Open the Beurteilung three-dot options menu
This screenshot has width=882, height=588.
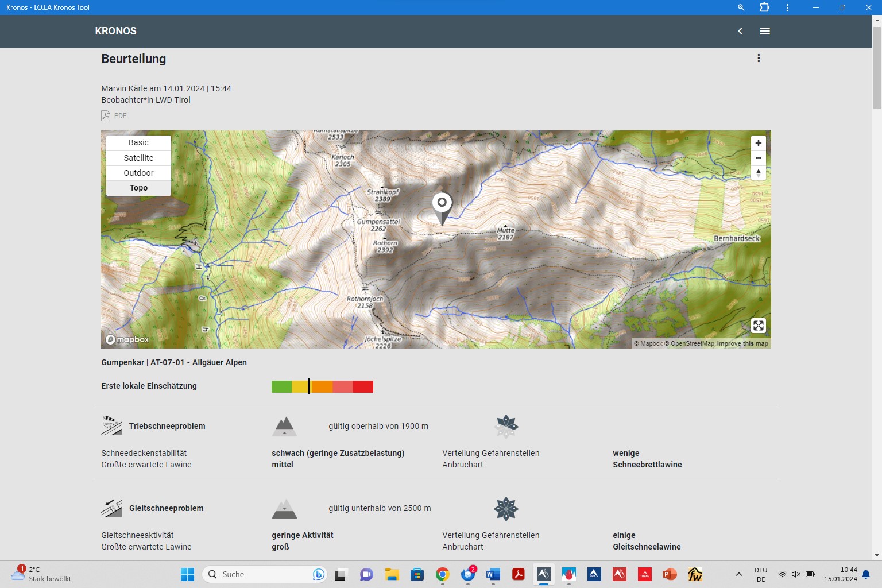(759, 58)
